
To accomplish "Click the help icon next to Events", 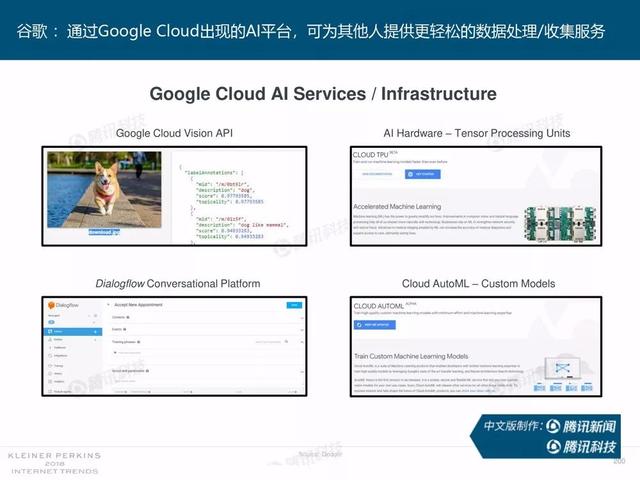I will 124,329.
